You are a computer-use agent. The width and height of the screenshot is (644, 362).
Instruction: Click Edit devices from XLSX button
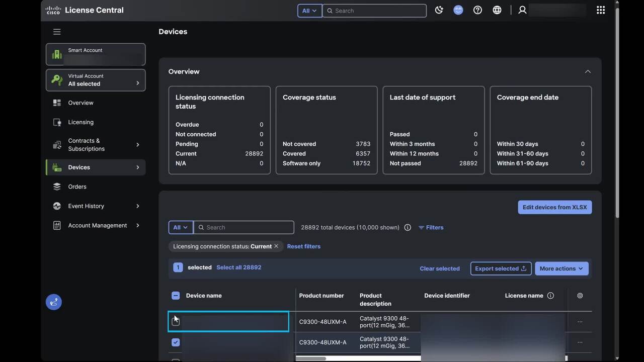tap(554, 207)
